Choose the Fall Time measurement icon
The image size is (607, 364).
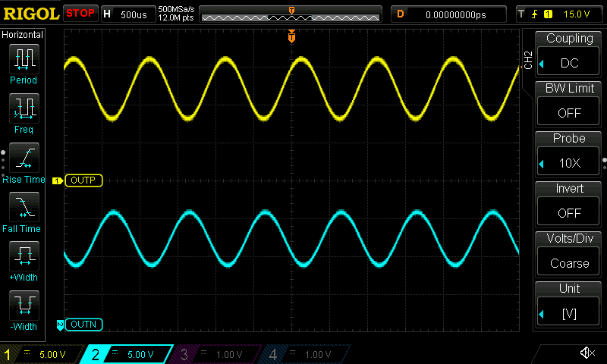[24, 208]
